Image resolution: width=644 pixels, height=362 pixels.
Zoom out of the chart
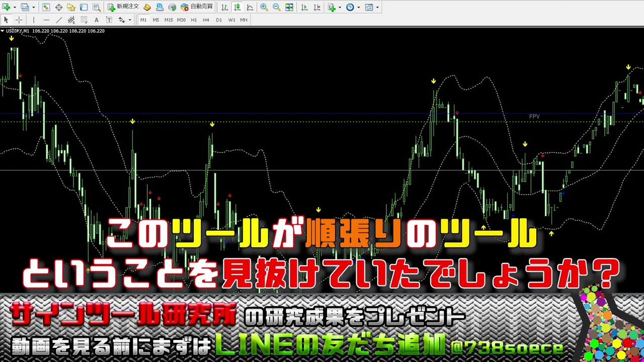(x=276, y=7)
